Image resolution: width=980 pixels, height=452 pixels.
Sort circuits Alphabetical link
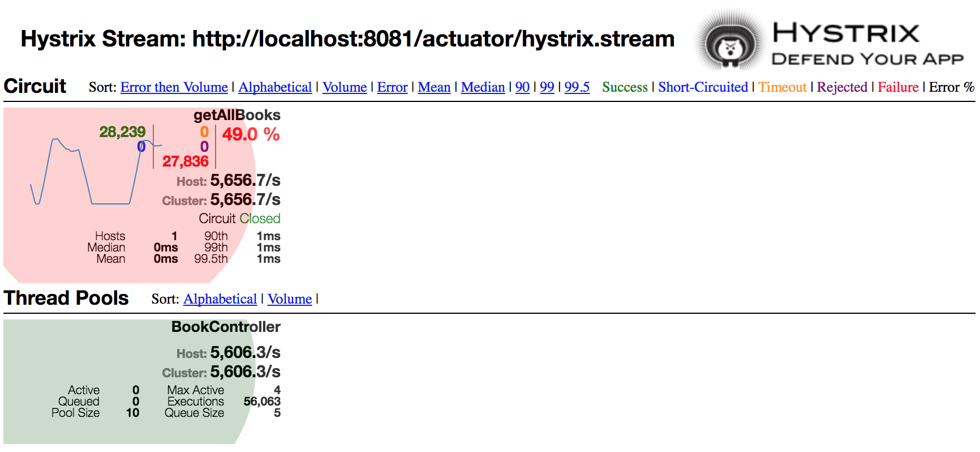[x=275, y=87]
